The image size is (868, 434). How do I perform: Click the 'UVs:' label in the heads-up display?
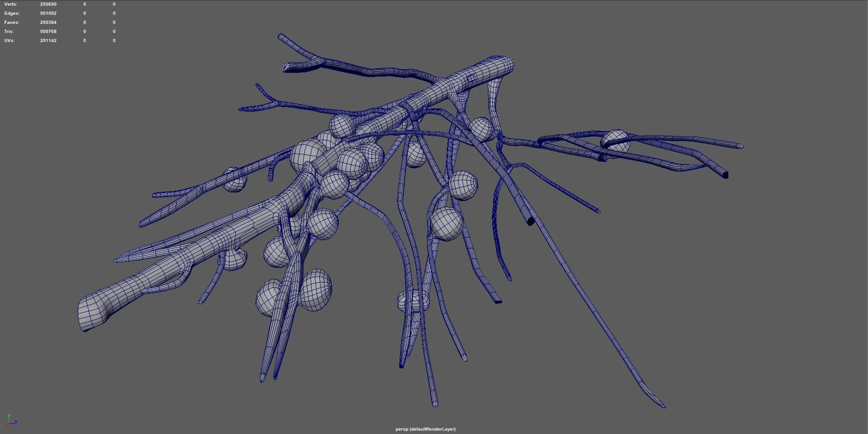coord(9,40)
